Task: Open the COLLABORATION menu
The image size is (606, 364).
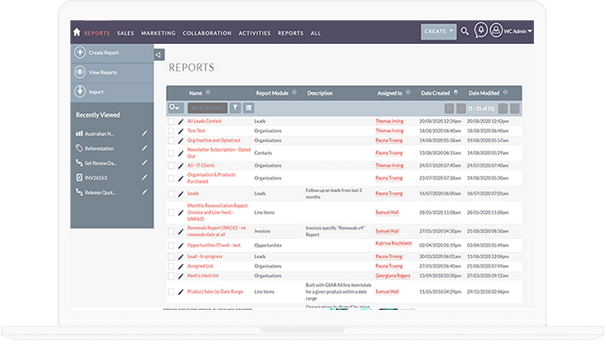Action: tap(207, 33)
